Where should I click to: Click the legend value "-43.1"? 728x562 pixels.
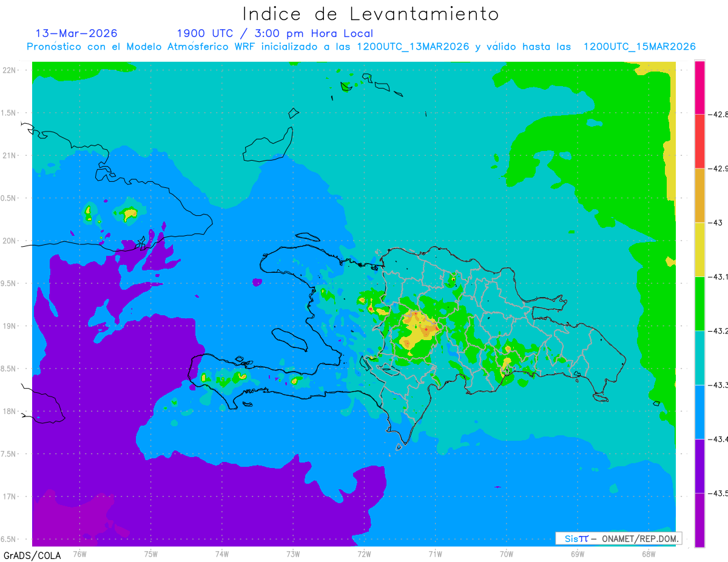point(718,276)
